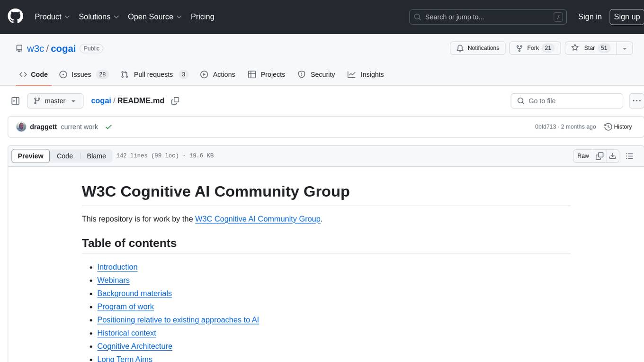644x362 pixels.
Task: Open the document outline icon
Action: 629,156
